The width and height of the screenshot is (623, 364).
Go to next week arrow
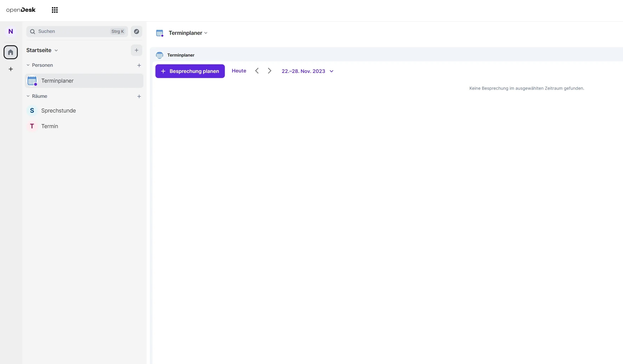click(x=270, y=71)
